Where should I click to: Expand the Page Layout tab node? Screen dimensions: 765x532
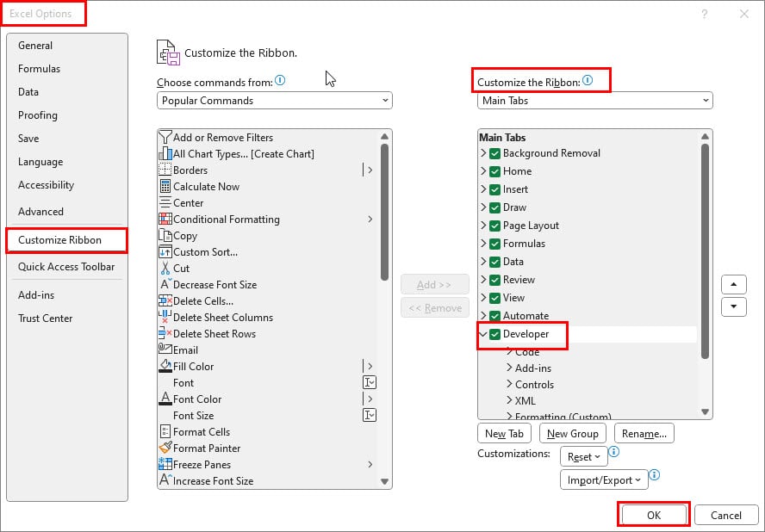tap(483, 226)
